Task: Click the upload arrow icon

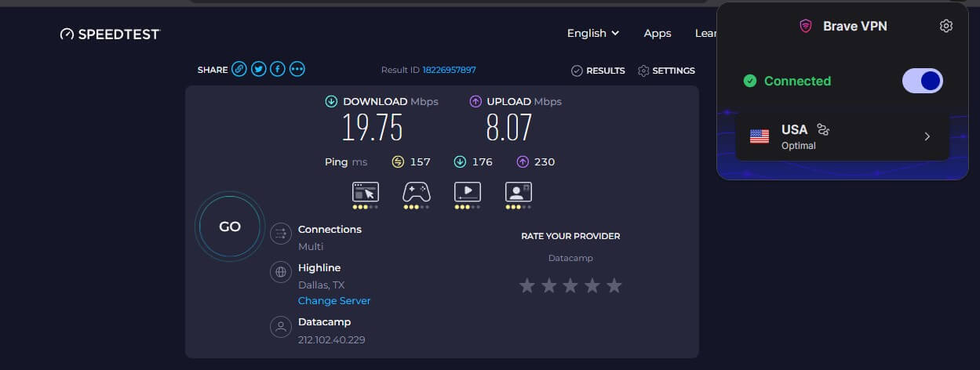Action: 475,101
